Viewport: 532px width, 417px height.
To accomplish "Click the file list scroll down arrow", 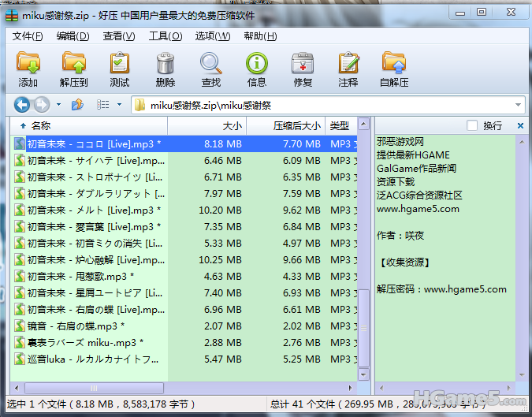I will [x=363, y=374].
